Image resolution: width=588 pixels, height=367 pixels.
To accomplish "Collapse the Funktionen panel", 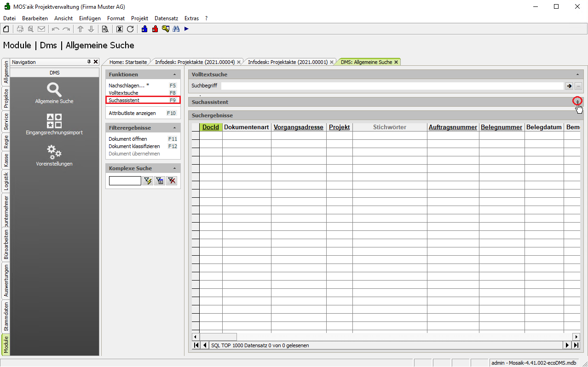I will [x=174, y=75].
